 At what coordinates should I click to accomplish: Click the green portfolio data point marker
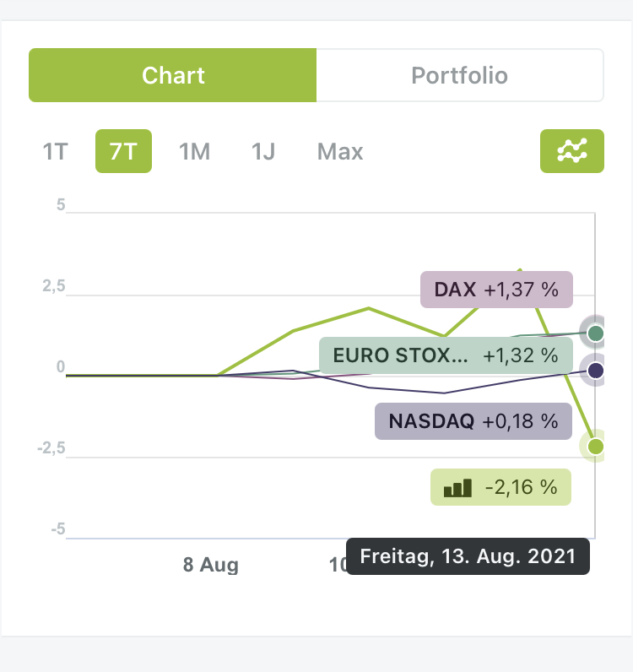tap(596, 446)
